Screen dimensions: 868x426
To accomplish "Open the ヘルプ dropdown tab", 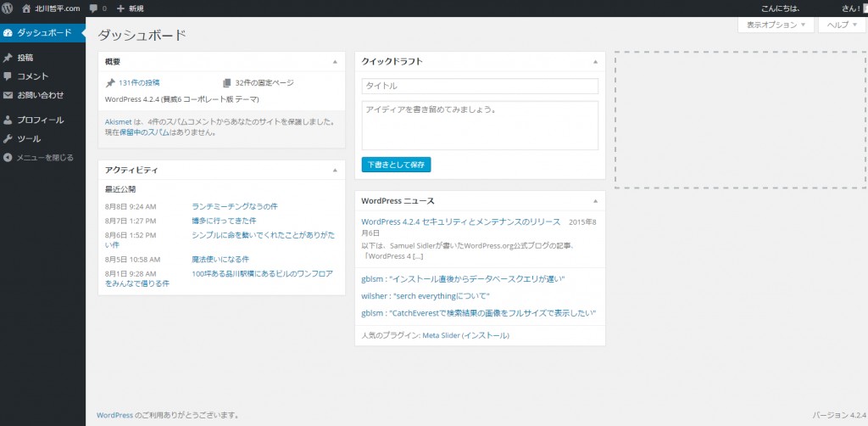I will click(842, 25).
